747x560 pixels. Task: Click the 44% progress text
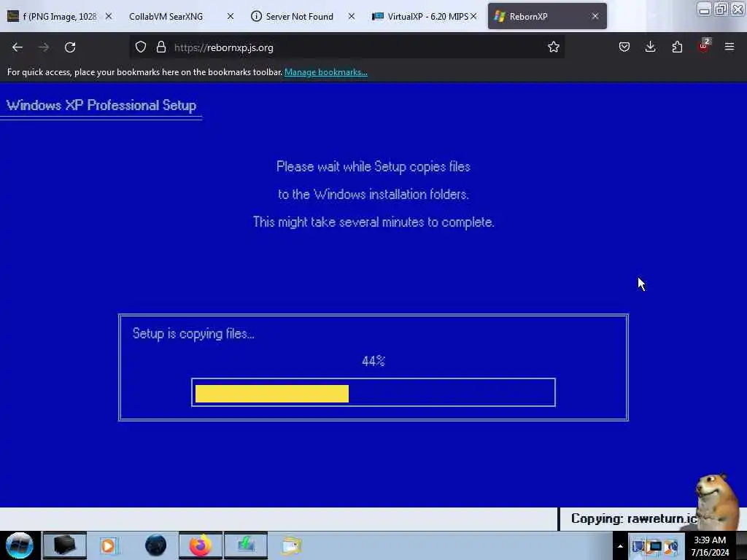373,361
